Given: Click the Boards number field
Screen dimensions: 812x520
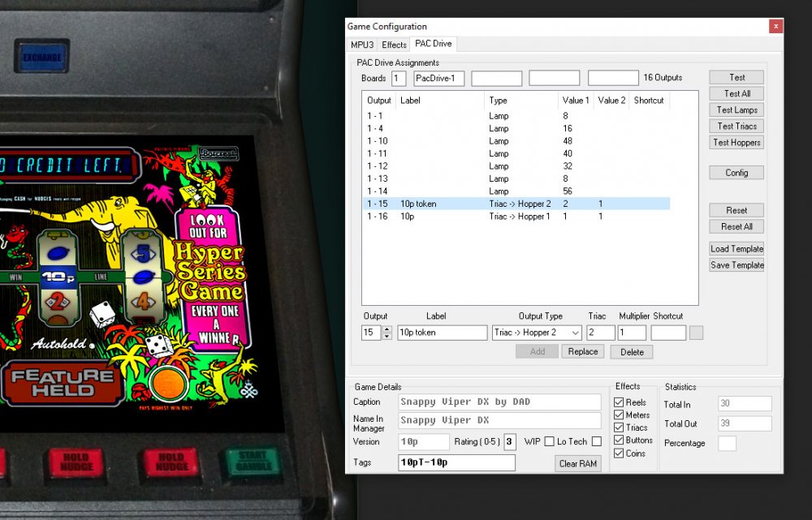Looking at the screenshot, I should (x=398, y=79).
